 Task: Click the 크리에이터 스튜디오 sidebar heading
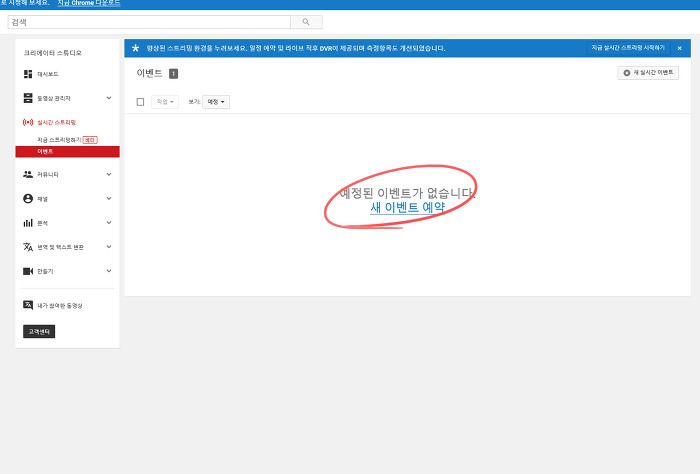pos(53,53)
